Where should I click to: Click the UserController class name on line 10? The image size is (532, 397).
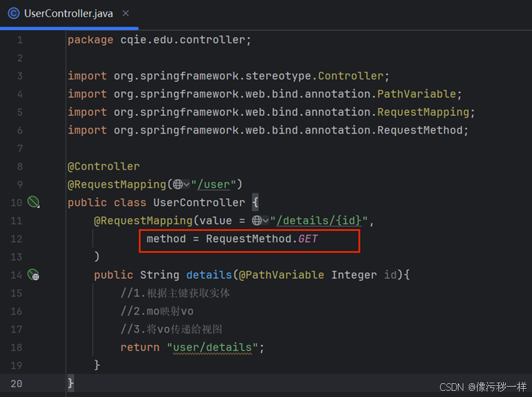coord(199,202)
